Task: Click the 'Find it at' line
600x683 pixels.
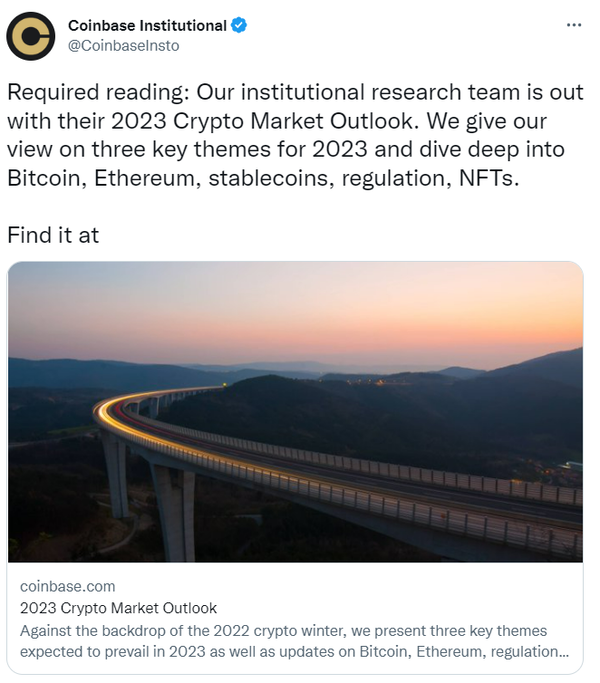Action: 53,236
